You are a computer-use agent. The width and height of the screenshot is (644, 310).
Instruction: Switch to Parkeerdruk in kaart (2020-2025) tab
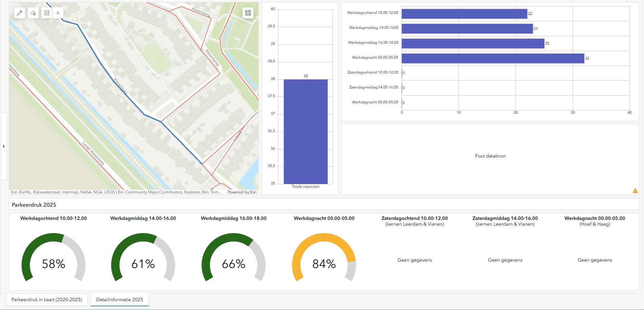click(x=47, y=299)
